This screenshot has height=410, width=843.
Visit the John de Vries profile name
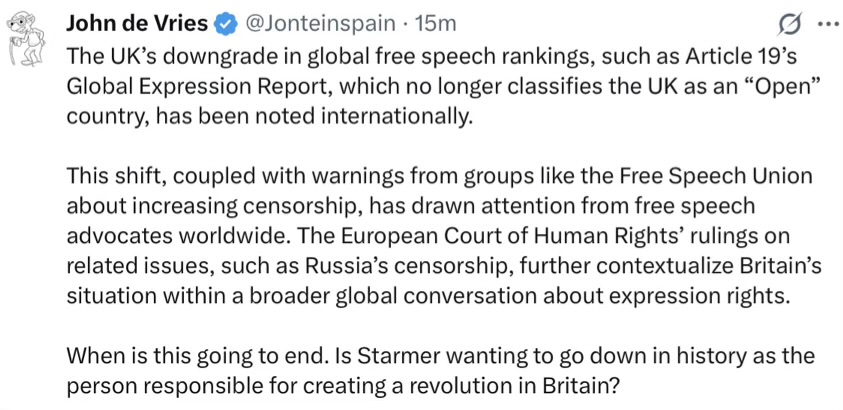tap(138, 24)
